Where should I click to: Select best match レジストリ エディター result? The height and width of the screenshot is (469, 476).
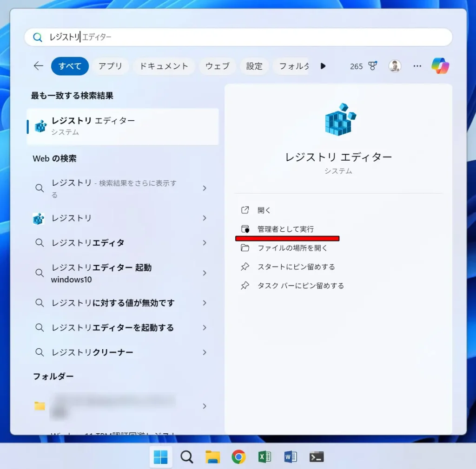coord(123,126)
